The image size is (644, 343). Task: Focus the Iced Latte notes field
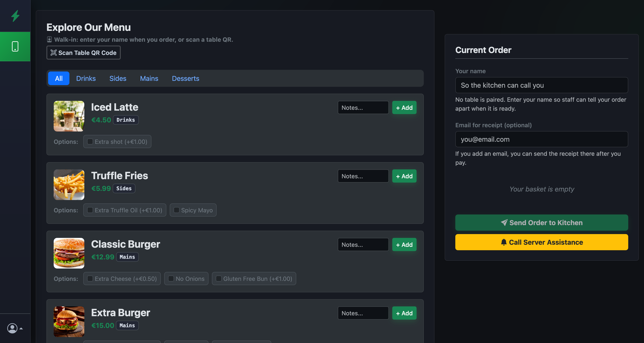click(363, 108)
